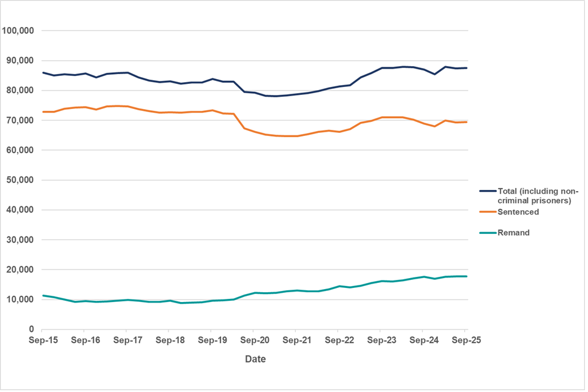Select the Remand legend label
This screenshot has height=392, width=588.
pos(514,233)
